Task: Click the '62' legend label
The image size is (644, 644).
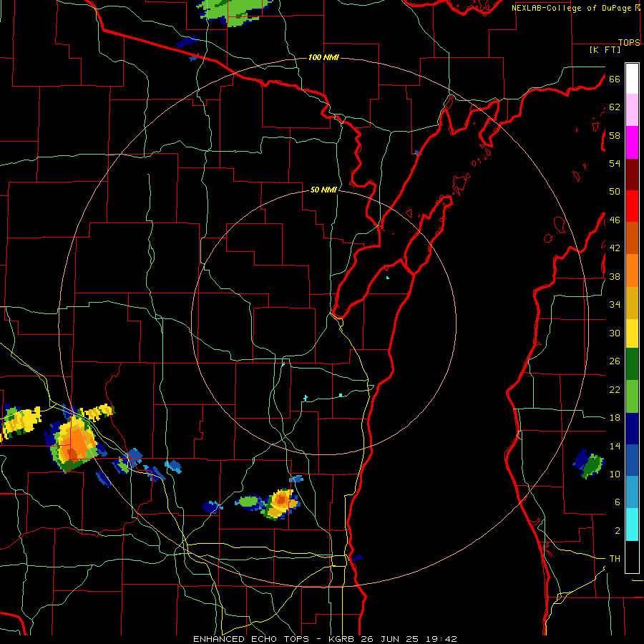Action: coord(615,107)
